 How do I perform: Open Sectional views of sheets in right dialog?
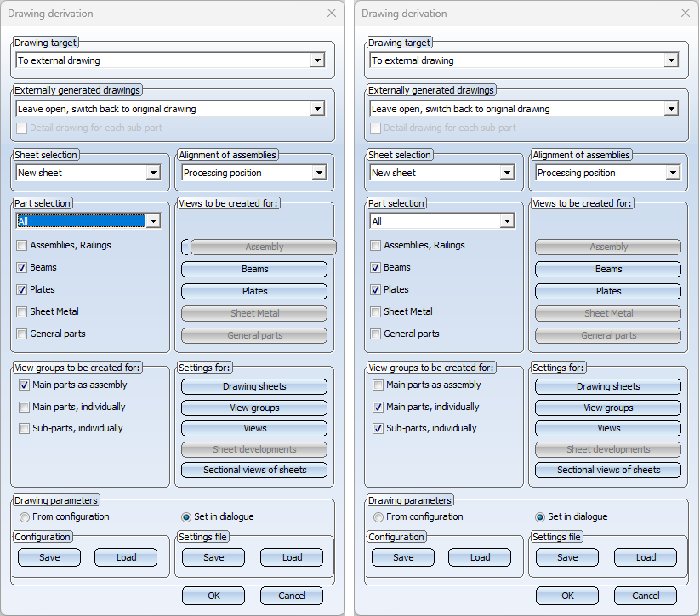(608, 470)
